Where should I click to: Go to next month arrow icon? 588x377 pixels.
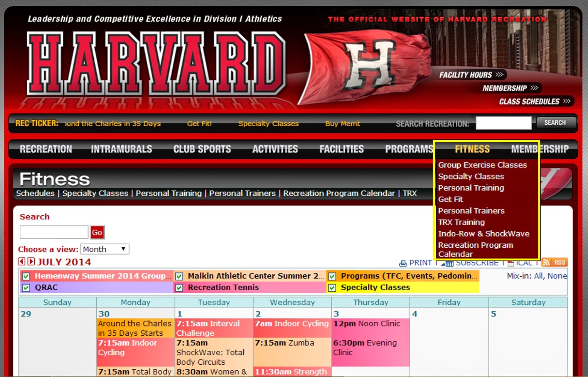coord(31,262)
